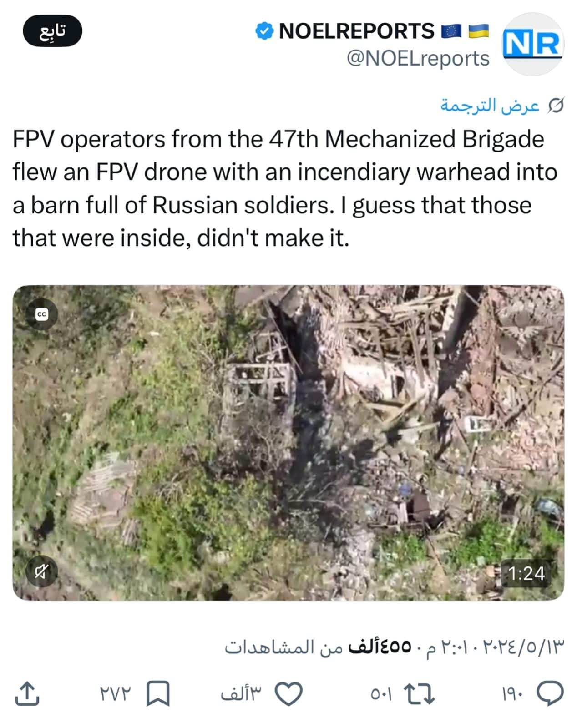Screen dimensions: 577x728
Task: Show translation via عرض الترجمة link
Action: [x=490, y=106]
